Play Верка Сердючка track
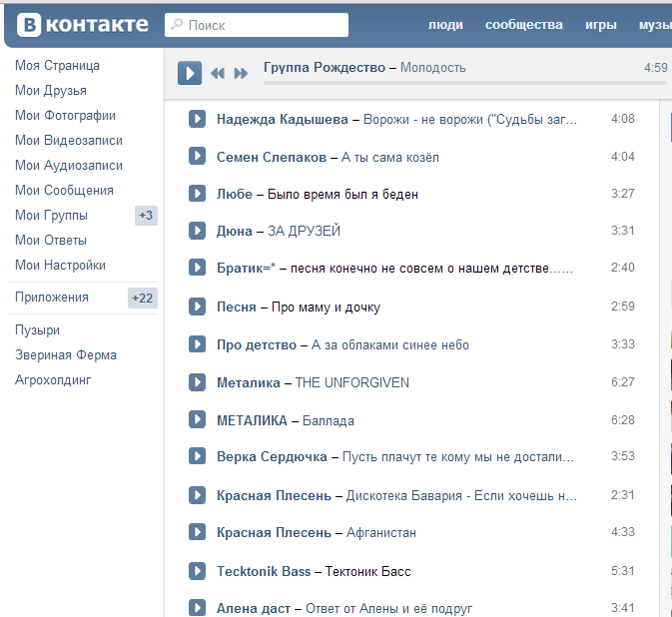Screen dimensions: 672x617 198,457
